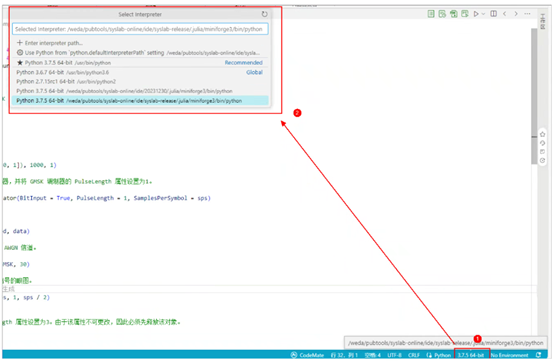Screen dimensions: 553x363
Task: Pick recommended Python 3.7.5 at /usr/bin/python
Action: pyautogui.click(x=140, y=62)
